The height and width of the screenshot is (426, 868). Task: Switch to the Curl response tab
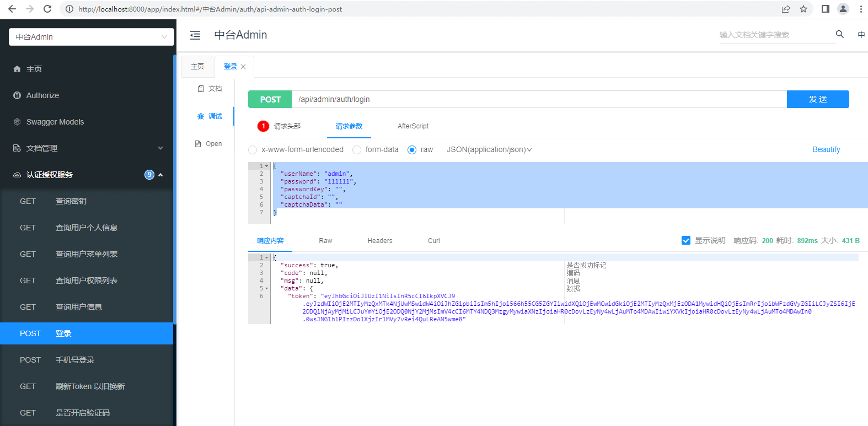tap(434, 241)
